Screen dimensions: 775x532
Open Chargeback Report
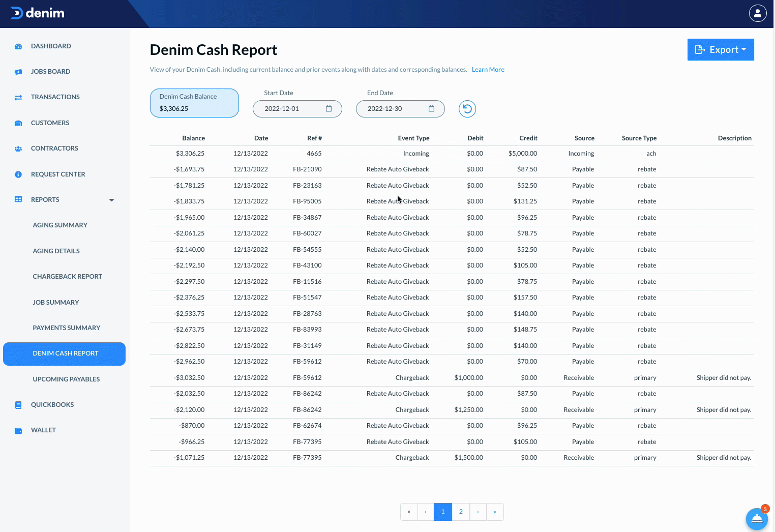[68, 277]
